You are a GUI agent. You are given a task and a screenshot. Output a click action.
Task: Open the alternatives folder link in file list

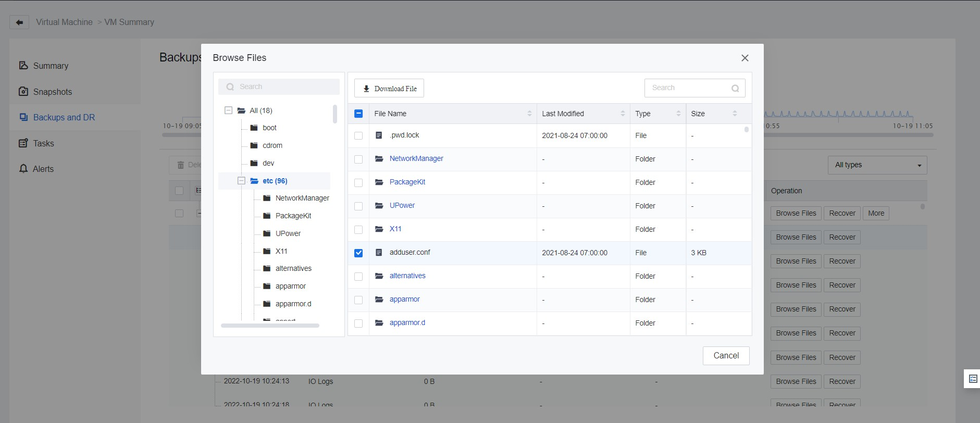(x=407, y=276)
